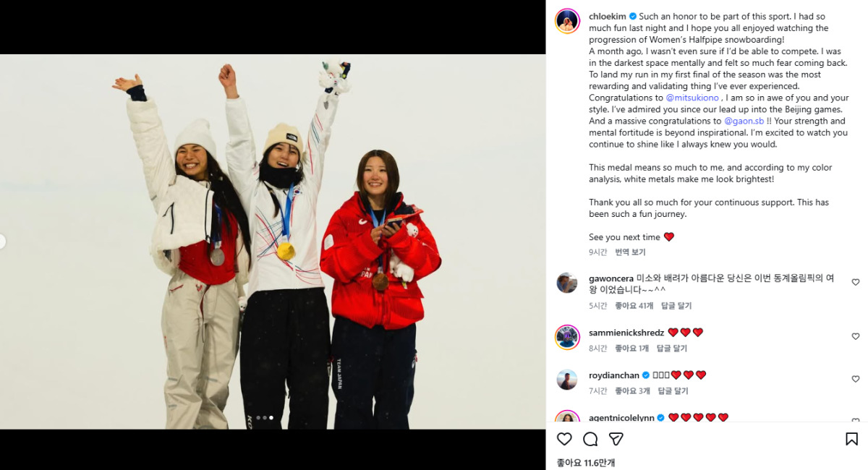868x470 pixels.
Task: Open roydianchan commenter avatar
Action: (x=567, y=380)
